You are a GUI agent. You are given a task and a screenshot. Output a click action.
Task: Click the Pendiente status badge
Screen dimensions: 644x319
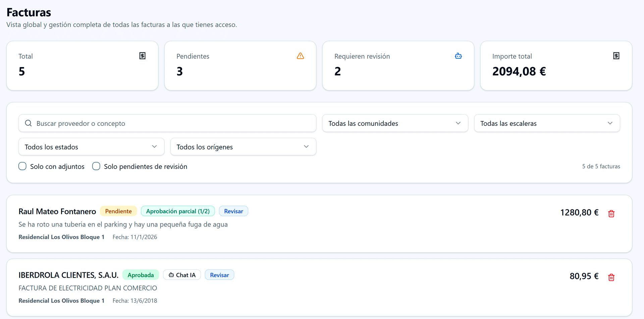tap(118, 211)
